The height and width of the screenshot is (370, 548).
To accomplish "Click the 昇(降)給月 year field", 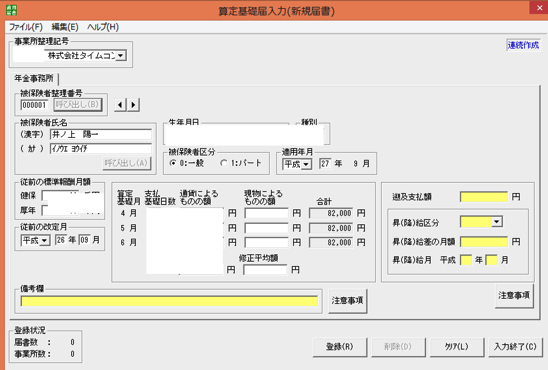I will pos(466,260).
